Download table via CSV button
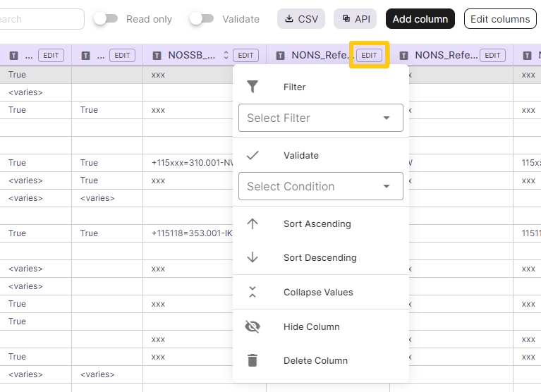This screenshot has width=541, height=392. [301, 19]
